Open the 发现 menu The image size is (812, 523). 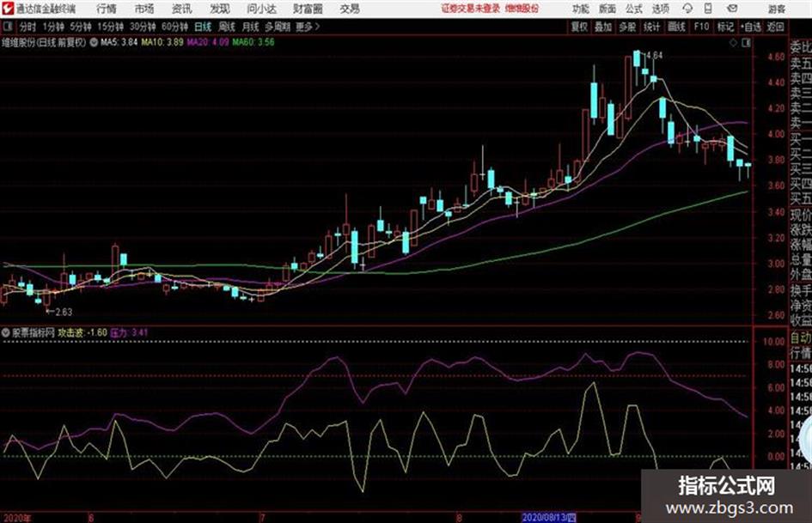point(220,9)
